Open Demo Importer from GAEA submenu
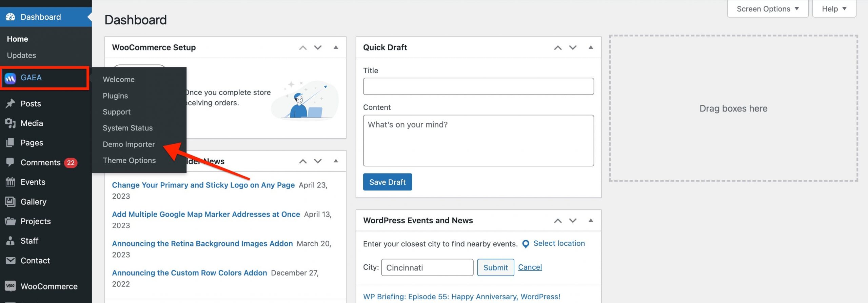This screenshot has width=868, height=303. tap(129, 144)
